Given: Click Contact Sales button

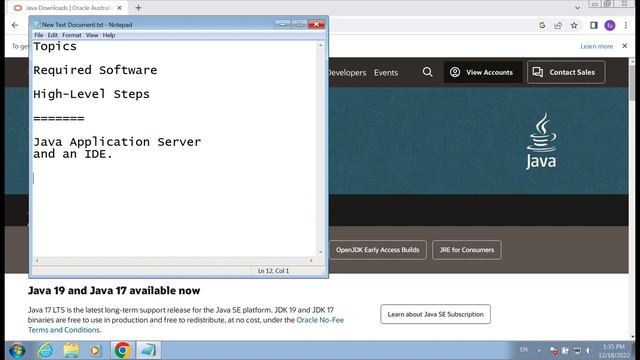Looking at the screenshot, I should 566,72.
